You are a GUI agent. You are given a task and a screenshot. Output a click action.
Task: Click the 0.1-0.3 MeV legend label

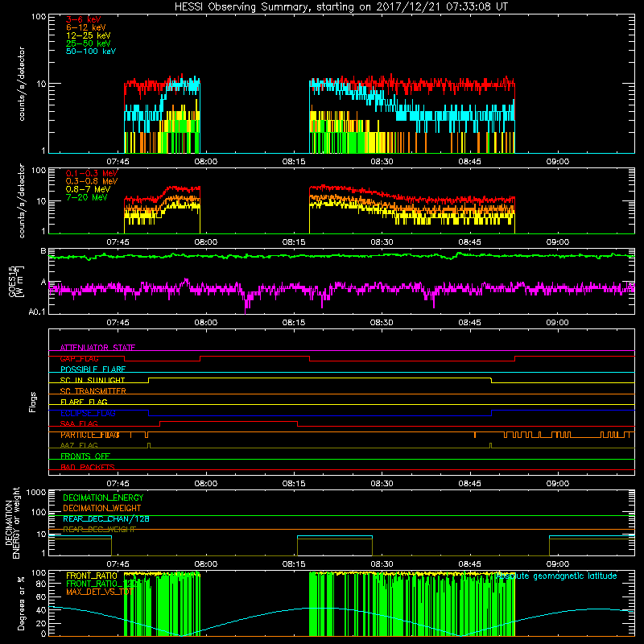click(92, 173)
